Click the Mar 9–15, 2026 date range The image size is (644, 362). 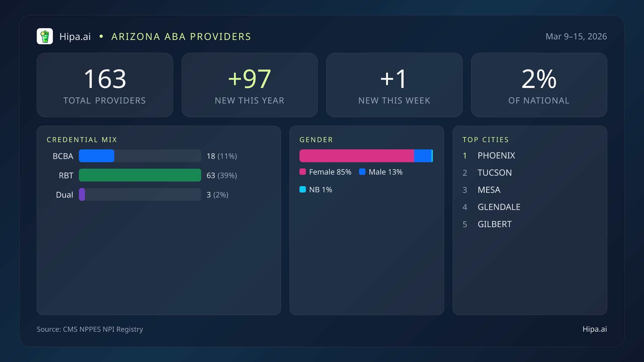[x=576, y=36]
